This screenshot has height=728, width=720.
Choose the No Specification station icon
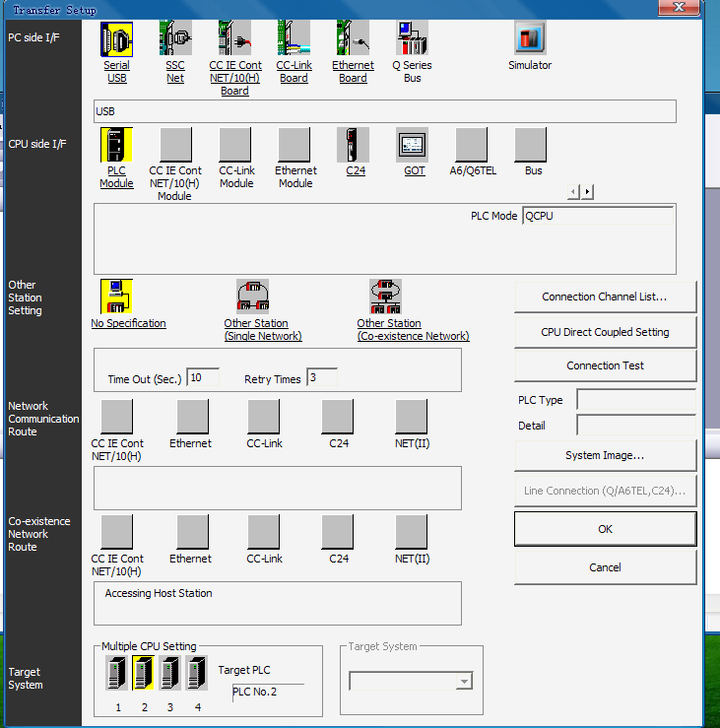coord(116,296)
